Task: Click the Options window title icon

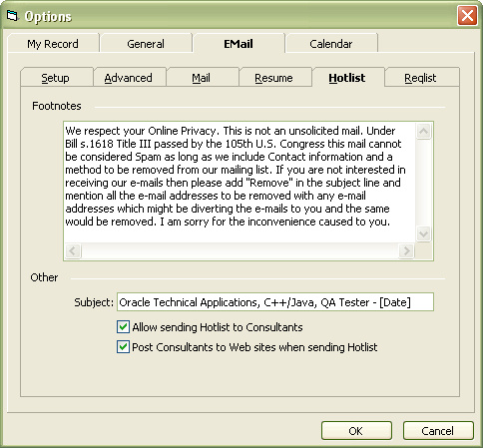Action: point(12,16)
